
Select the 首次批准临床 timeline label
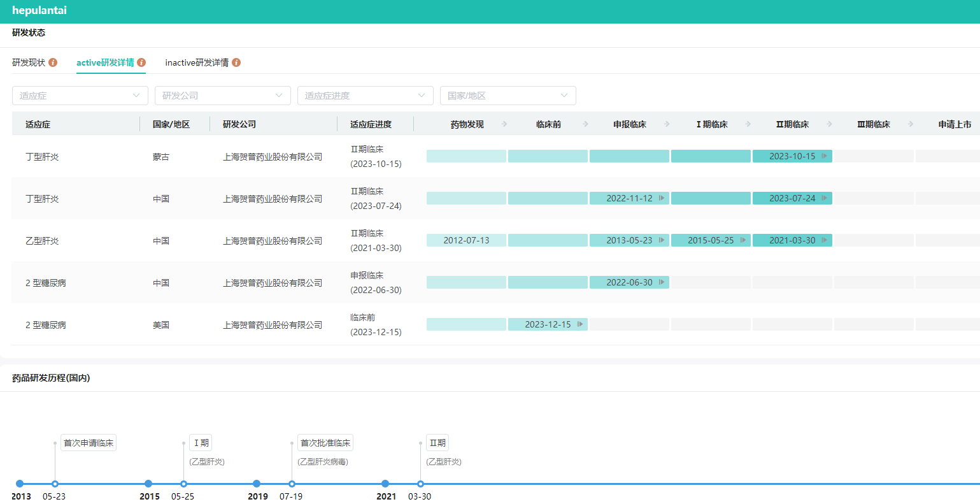tap(325, 443)
